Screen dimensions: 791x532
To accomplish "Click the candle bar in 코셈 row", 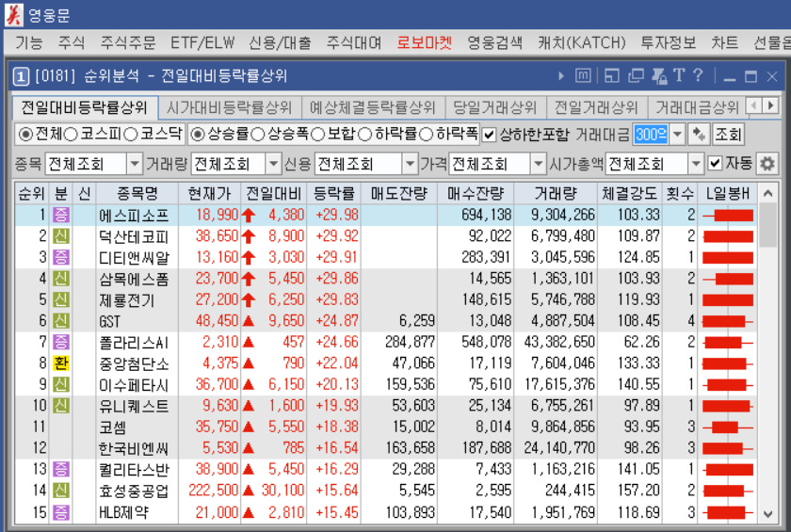I will (727, 427).
